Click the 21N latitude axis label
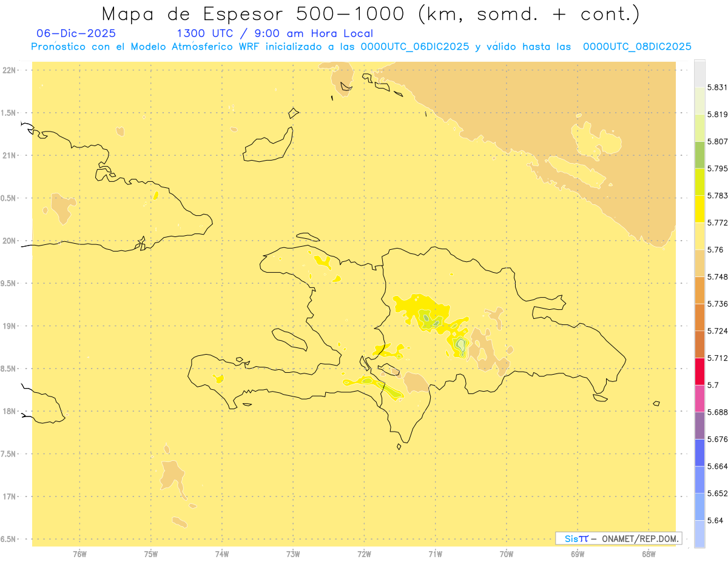This screenshot has width=728, height=562. click(x=9, y=155)
